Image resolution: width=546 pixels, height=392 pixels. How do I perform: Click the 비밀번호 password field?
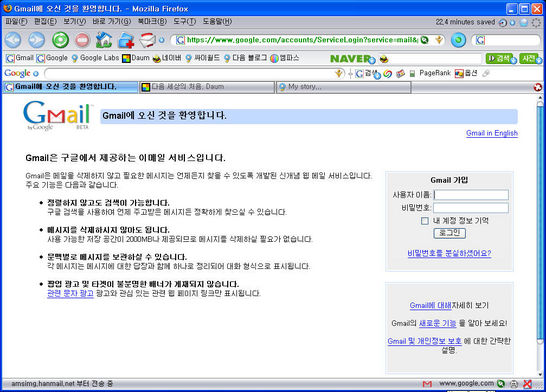[x=471, y=208]
